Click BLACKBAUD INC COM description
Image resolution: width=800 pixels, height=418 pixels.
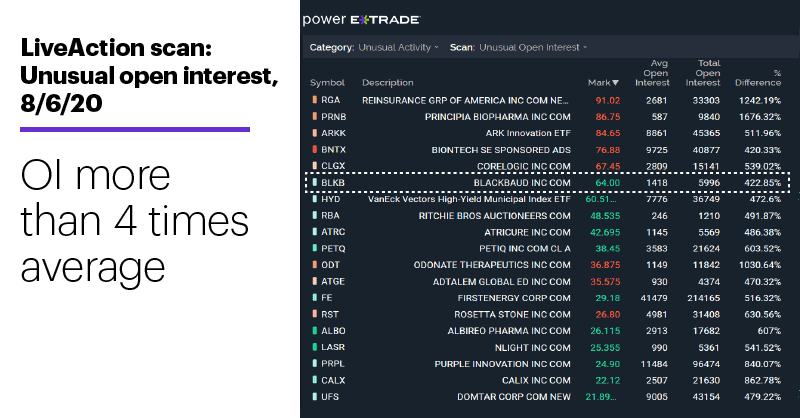[x=522, y=183]
